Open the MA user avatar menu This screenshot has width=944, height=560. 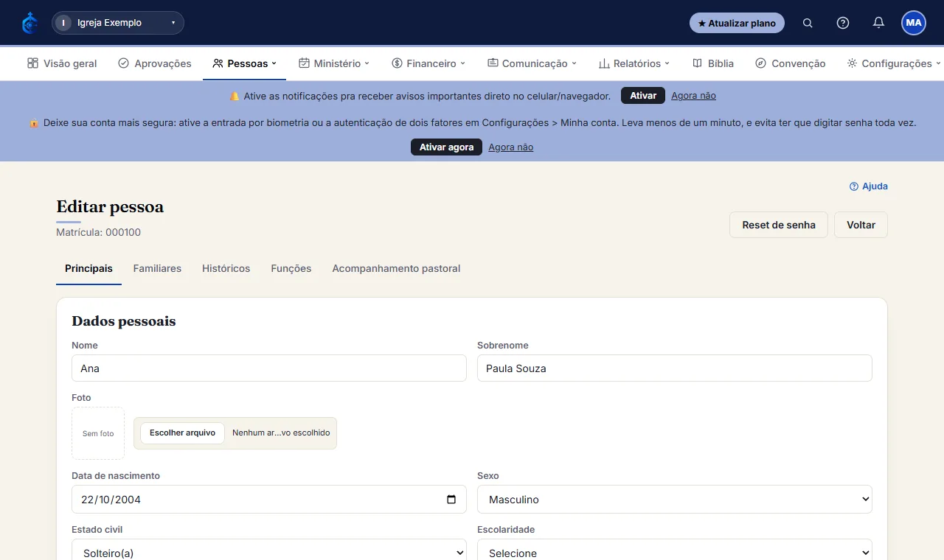click(x=914, y=23)
